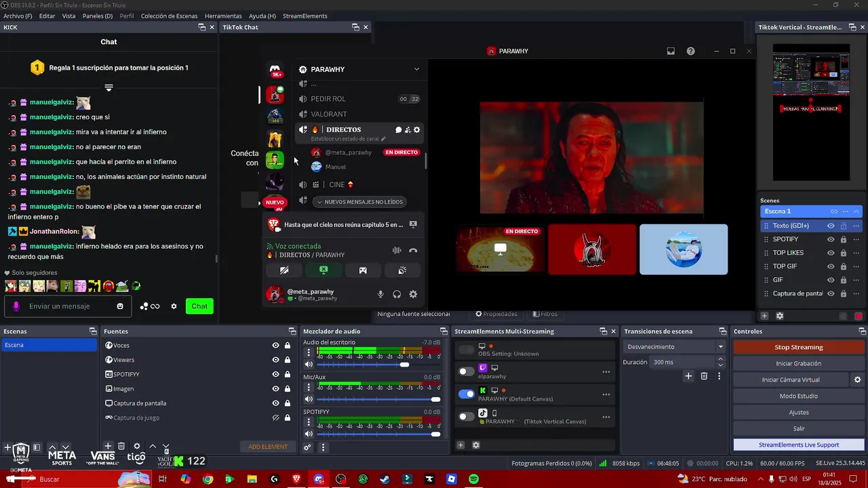Open Editar menu

tap(47, 16)
